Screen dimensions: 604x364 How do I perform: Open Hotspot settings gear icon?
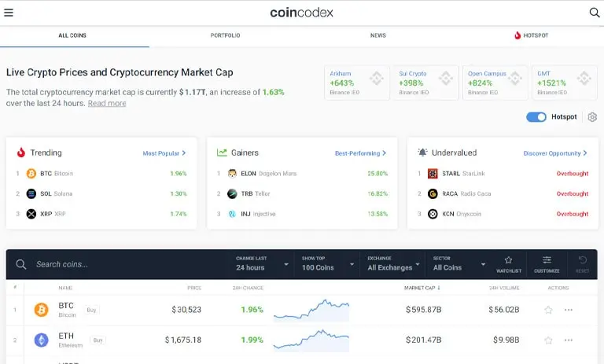592,117
